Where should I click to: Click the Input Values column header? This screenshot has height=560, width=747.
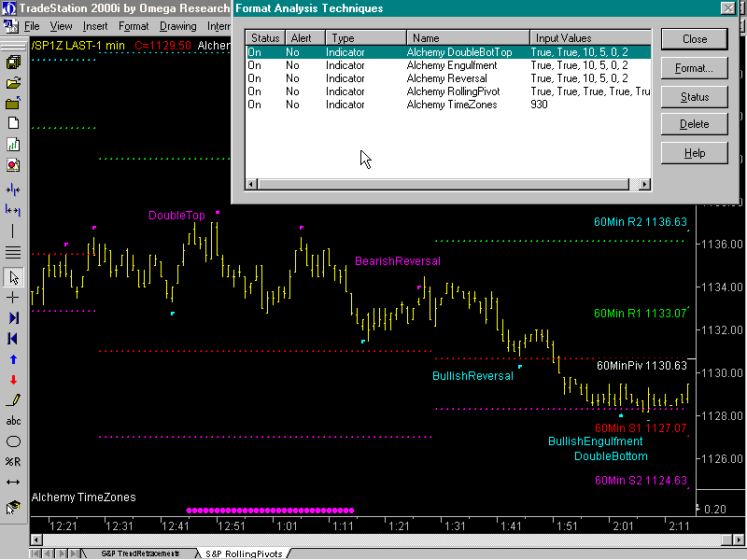coord(590,38)
